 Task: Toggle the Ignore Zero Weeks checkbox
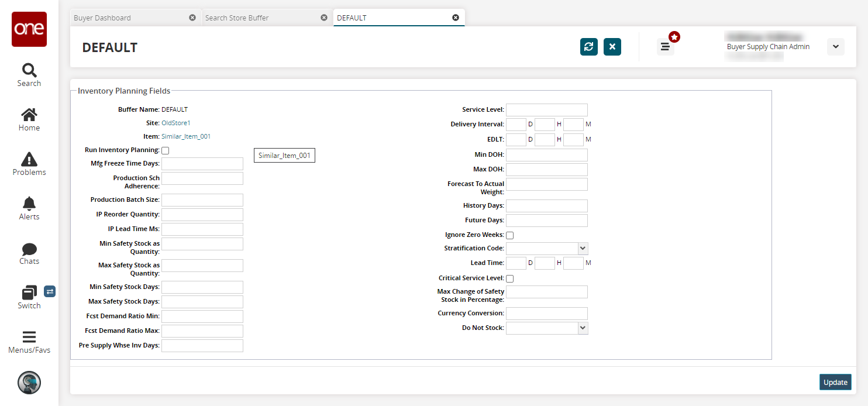pyautogui.click(x=510, y=235)
